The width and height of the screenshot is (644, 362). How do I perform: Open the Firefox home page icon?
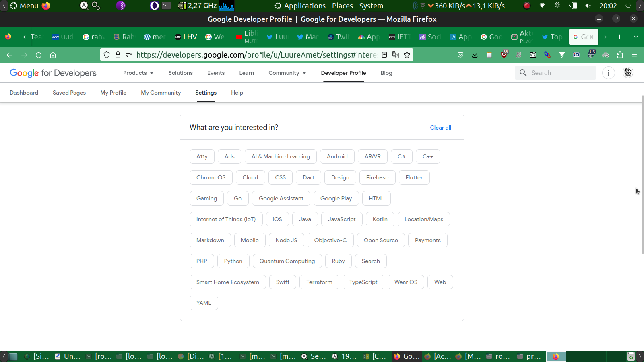coord(53,55)
